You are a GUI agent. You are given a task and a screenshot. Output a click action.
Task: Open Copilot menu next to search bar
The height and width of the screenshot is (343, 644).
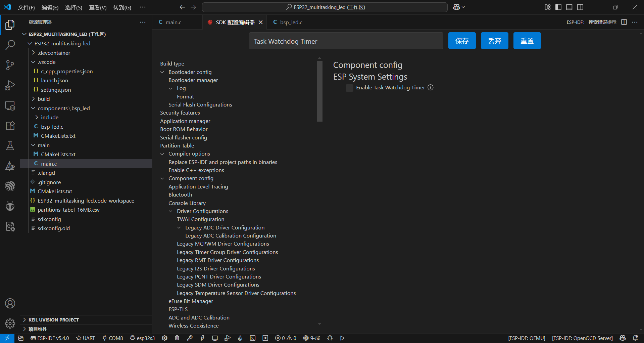click(459, 7)
